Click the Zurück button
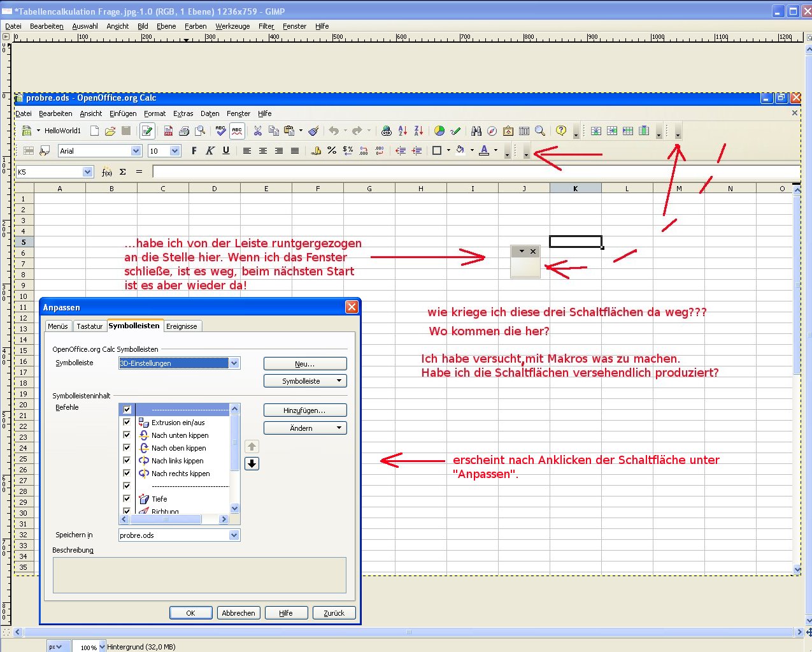Image resolution: width=812 pixels, height=652 pixels. [334, 612]
